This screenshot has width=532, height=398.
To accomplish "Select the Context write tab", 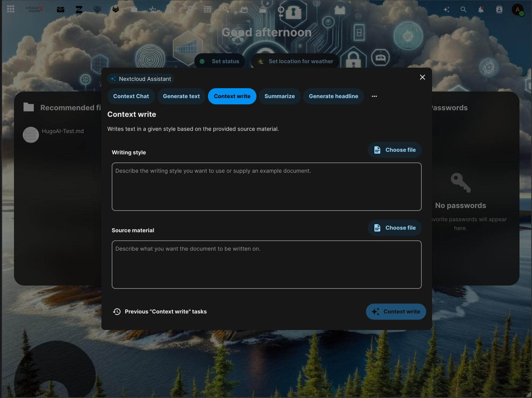I will pos(232,96).
